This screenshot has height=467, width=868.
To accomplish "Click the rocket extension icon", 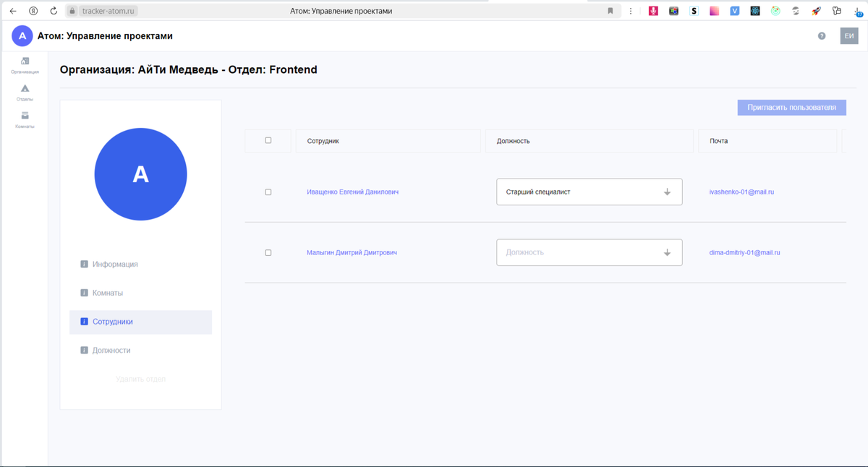I will point(816,11).
